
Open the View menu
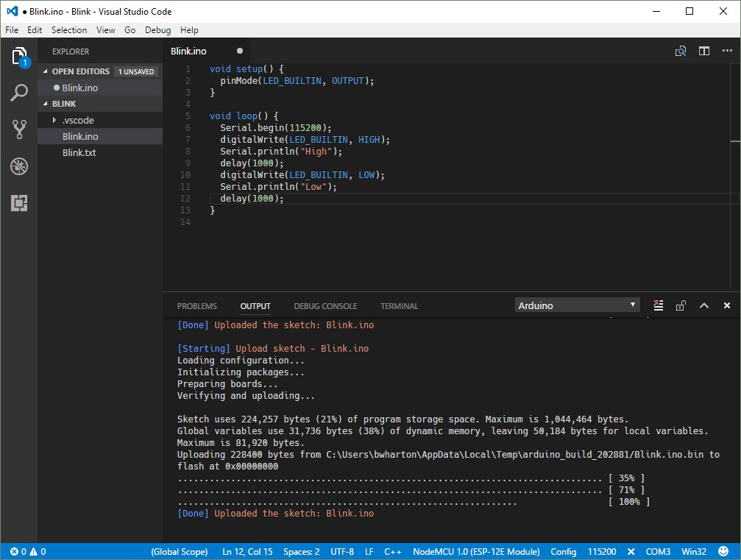coord(105,29)
